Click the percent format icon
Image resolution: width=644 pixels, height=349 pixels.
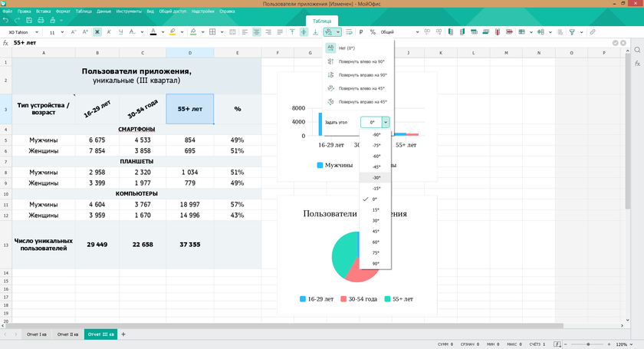(373, 32)
